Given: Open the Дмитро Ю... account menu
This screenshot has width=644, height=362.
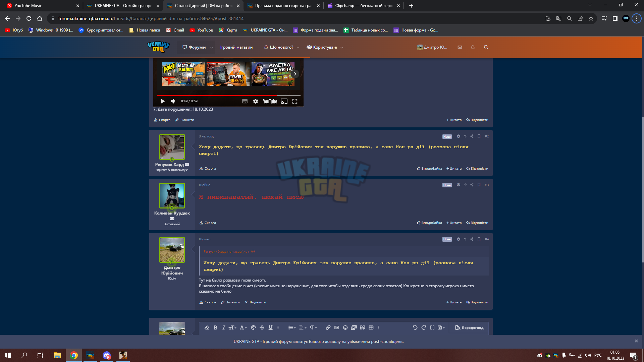Looking at the screenshot, I should click(432, 47).
